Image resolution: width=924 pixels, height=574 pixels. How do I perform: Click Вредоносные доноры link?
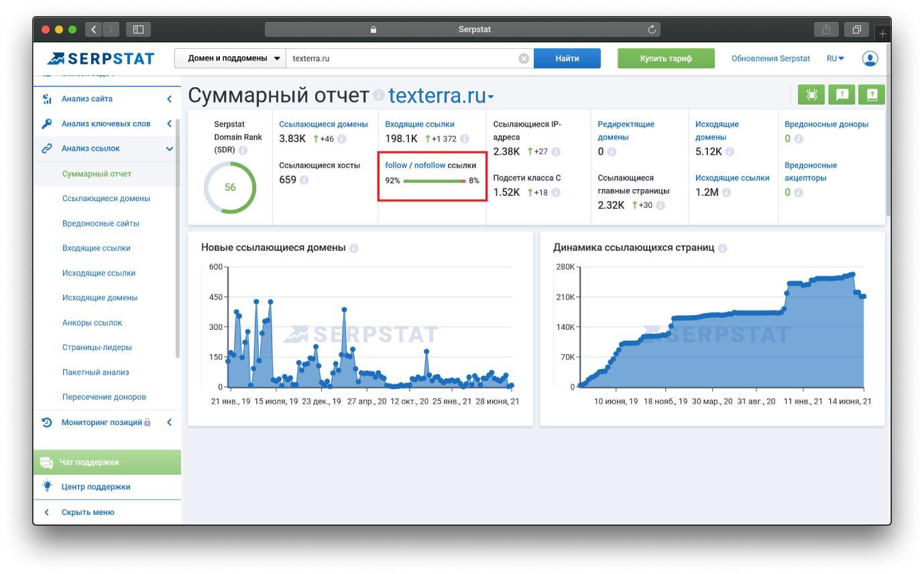pyautogui.click(x=826, y=124)
